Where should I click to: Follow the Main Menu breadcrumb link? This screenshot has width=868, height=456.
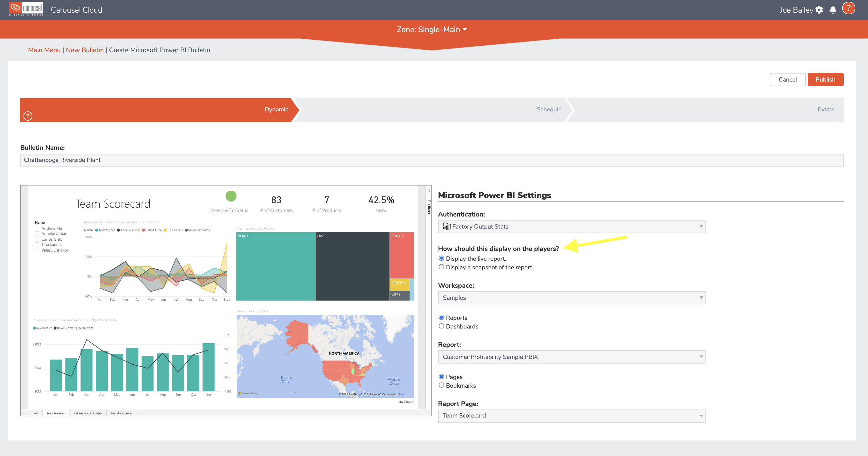pyautogui.click(x=44, y=50)
